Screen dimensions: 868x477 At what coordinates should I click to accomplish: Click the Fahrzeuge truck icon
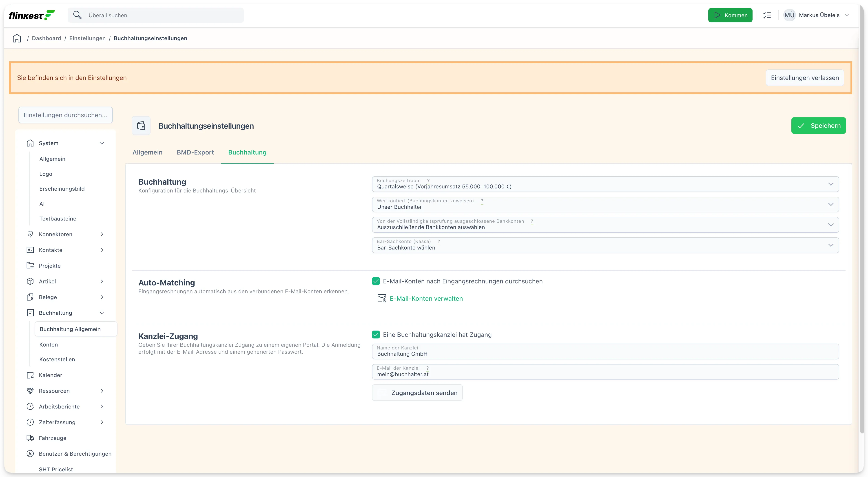(x=30, y=438)
